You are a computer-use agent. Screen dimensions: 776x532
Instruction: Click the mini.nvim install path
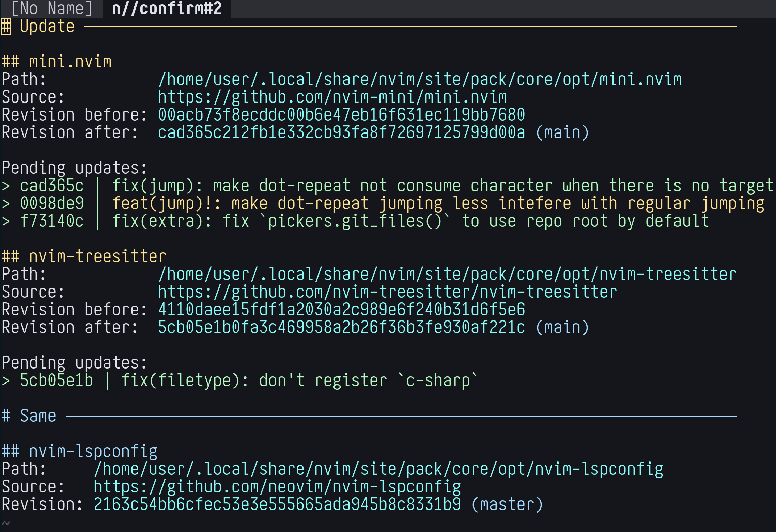pyautogui.click(x=420, y=79)
